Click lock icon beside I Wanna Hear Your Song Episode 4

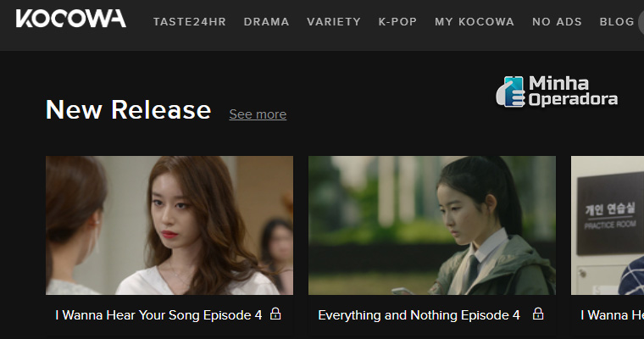click(x=275, y=314)
